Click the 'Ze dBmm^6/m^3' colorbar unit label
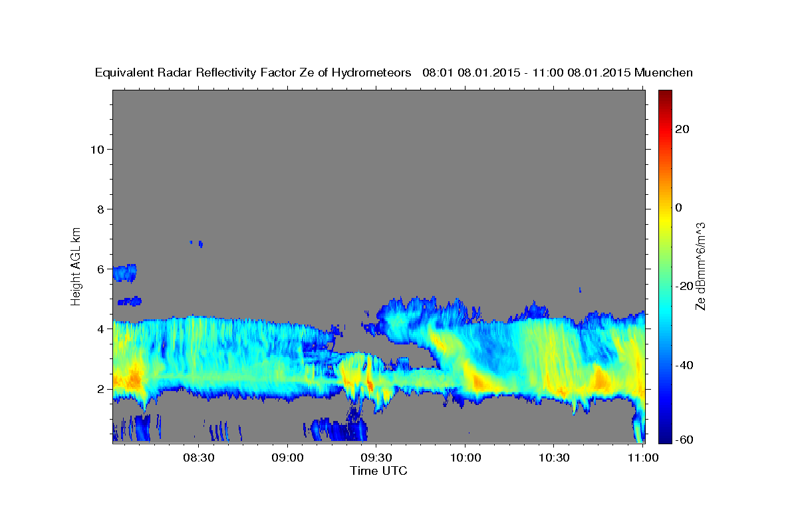 pyautogui.click(x=700, y=266)
